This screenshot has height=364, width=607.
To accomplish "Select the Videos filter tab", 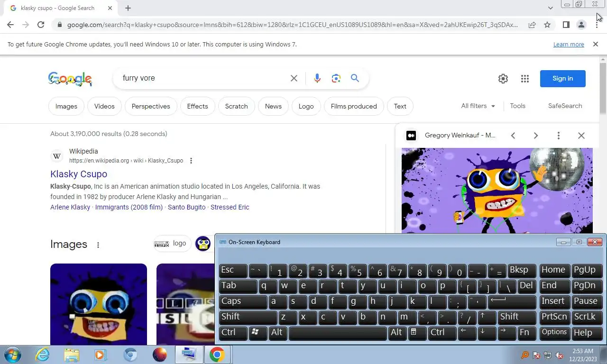I will 104,106.
